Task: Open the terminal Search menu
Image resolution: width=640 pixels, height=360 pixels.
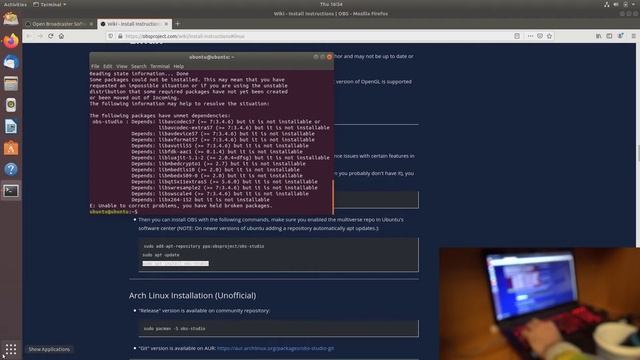Action: tap(139, 66)
